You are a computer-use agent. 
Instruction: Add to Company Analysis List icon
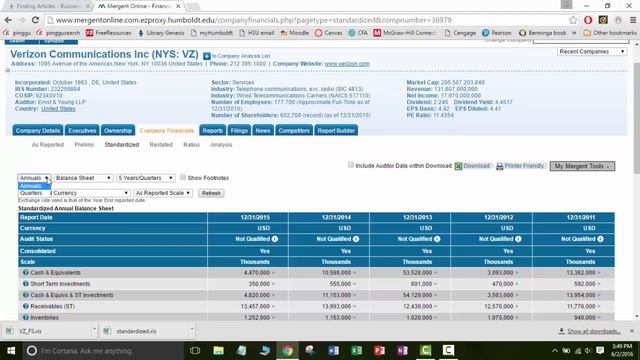(x=207, y=56)
